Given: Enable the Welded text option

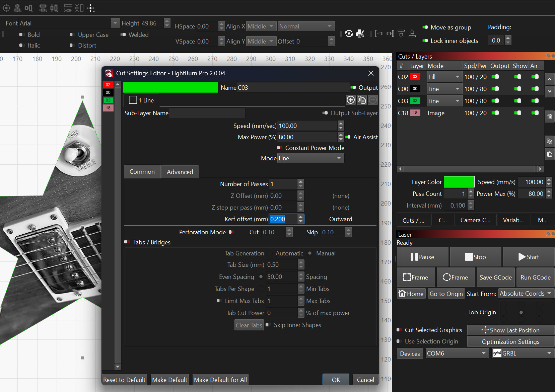Looking at the screenshot, I should tap(123, 34).
